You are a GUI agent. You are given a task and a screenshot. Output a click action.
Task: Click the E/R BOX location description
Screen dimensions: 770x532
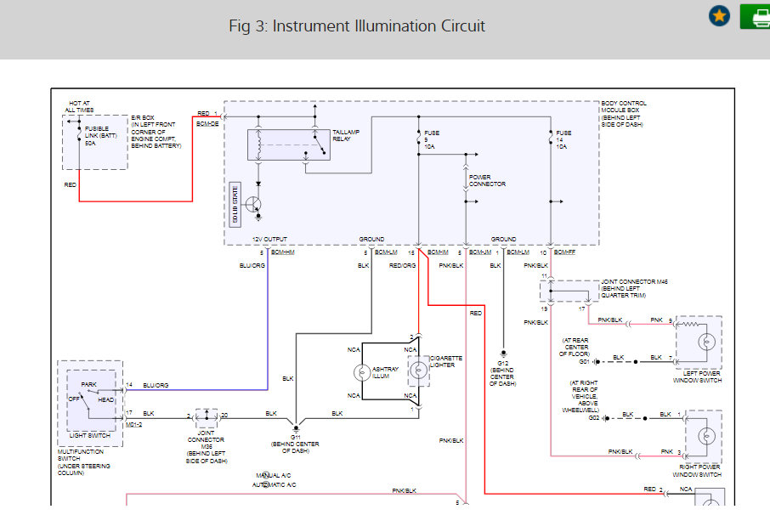point(156,132)
